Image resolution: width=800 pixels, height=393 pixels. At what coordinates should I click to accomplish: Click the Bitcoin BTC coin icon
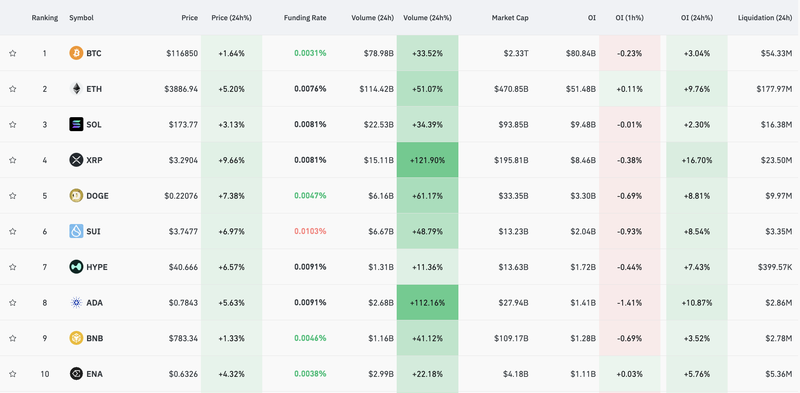click(76, 53)
